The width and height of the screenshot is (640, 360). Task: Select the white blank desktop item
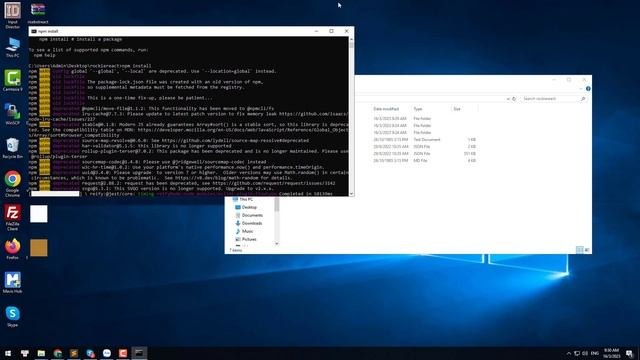[x=39, y=214]
